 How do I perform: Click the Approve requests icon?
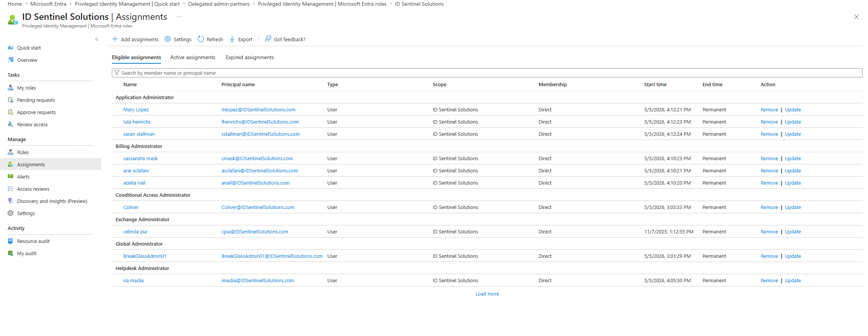tap(11, 112)
